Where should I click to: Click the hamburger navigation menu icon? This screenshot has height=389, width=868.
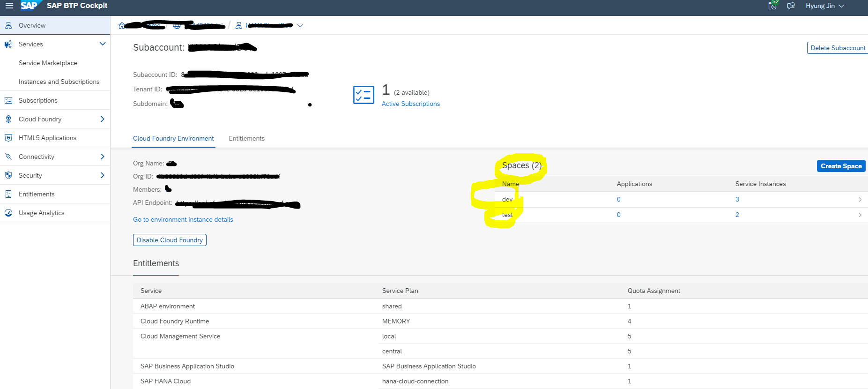click(x=9, y=6)
